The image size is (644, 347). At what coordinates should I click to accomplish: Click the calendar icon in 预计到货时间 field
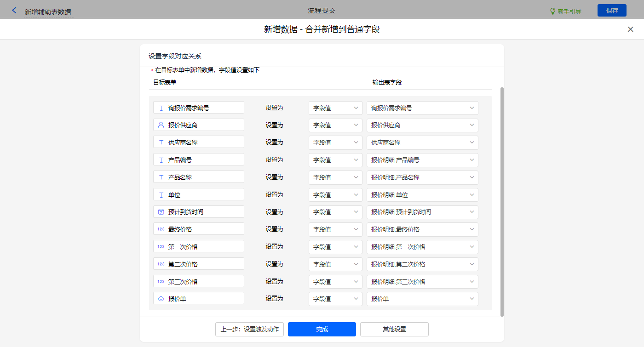click(161, 212)
